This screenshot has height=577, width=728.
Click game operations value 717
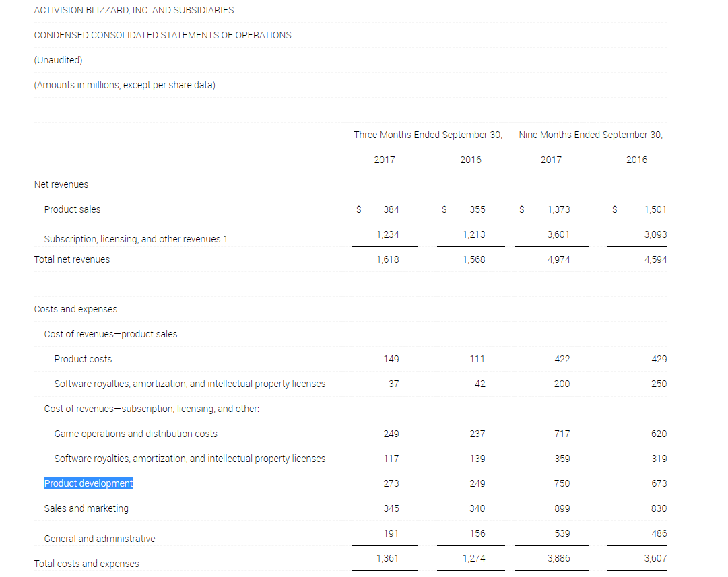pos(562,434)
